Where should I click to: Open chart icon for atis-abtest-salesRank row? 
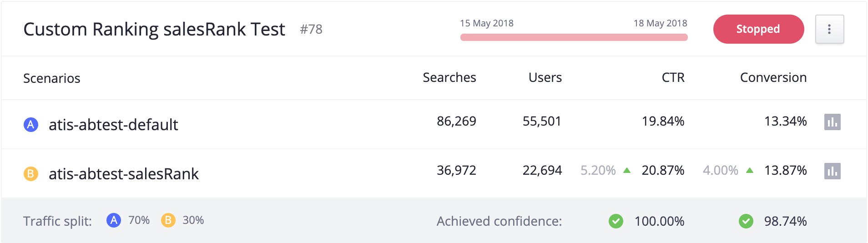point(832,171)
